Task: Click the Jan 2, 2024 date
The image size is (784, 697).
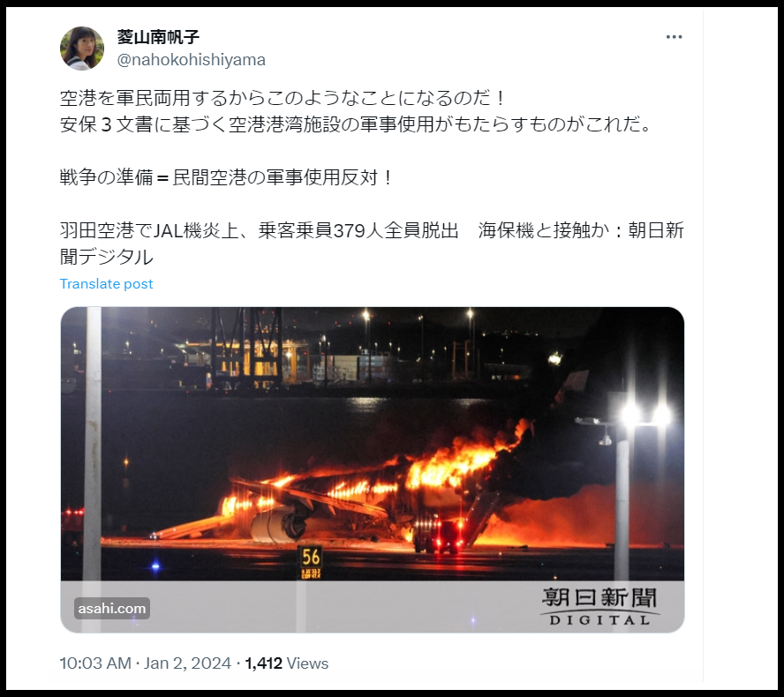Action: coord(187,663)
